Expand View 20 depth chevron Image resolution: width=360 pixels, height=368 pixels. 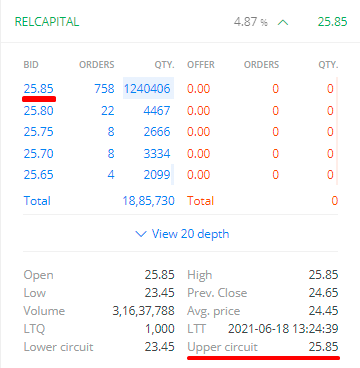141,234
